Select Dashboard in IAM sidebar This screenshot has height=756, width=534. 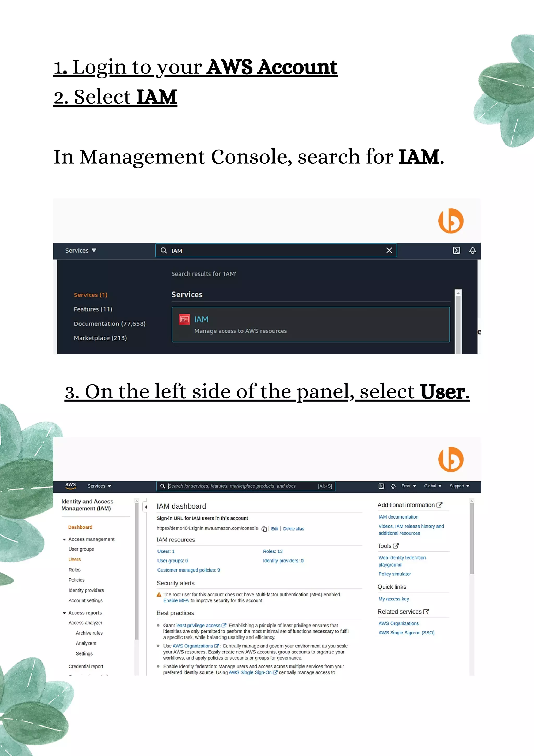tap(80, 527)
